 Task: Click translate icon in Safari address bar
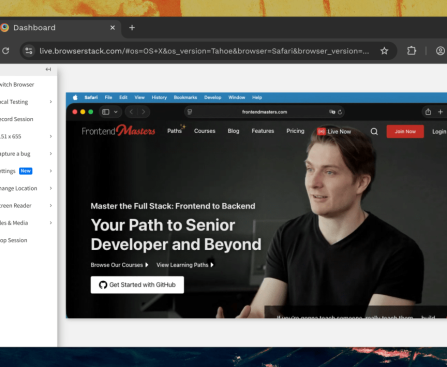pos(332,112)
